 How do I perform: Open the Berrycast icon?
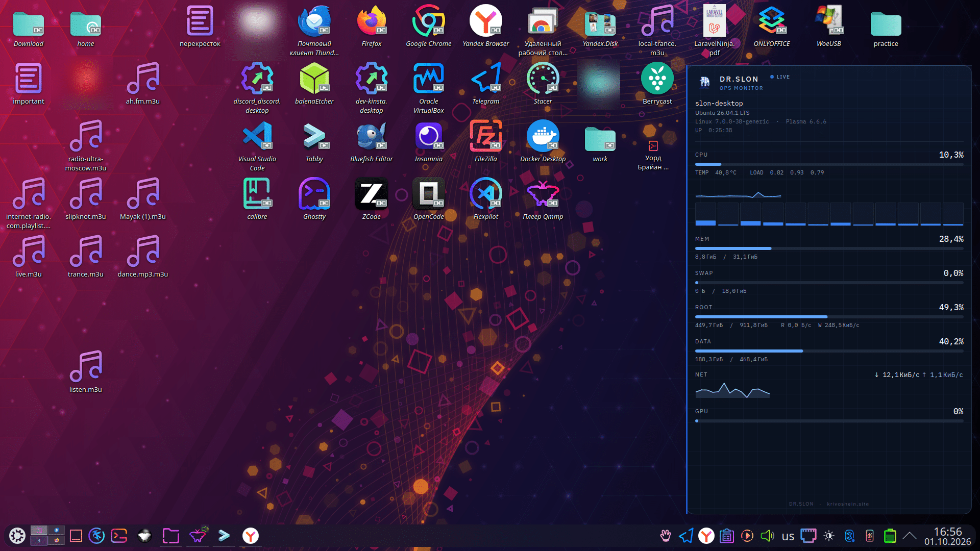(657, 84)
